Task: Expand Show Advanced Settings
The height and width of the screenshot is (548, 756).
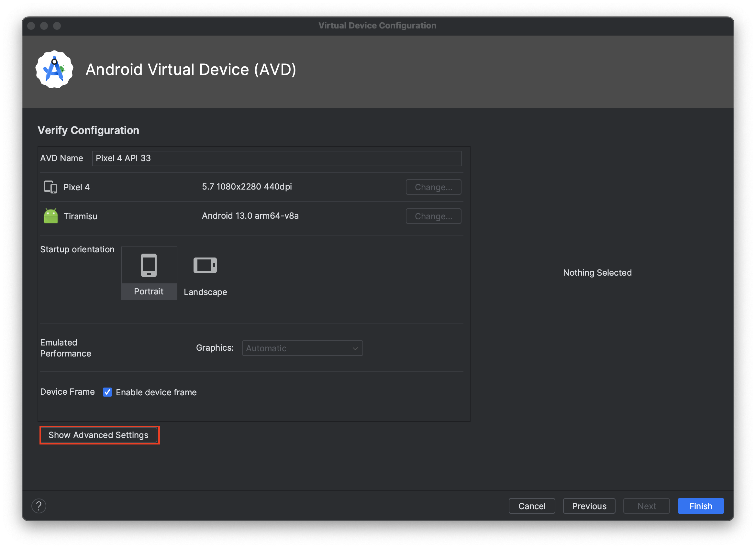Action: [x=99, y=435]
